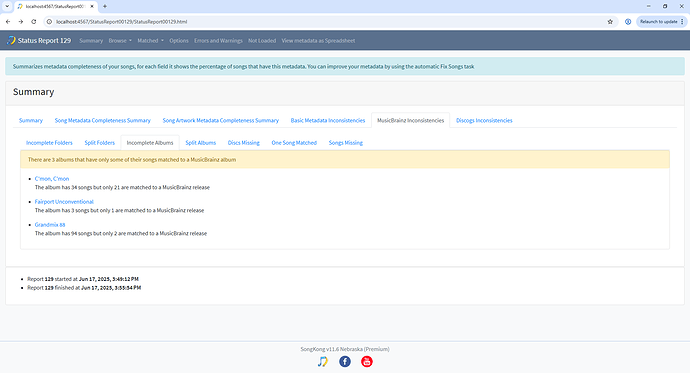The image size is (690, 373).
Task: Switch to Song Metadata Completeness Summary tab
Action: (103, 120)
